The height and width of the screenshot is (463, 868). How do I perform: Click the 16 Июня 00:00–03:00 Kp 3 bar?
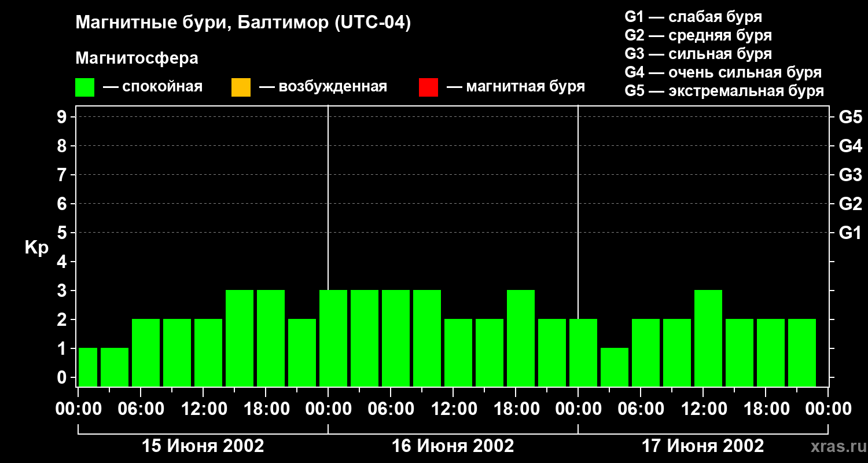point(333,338)
